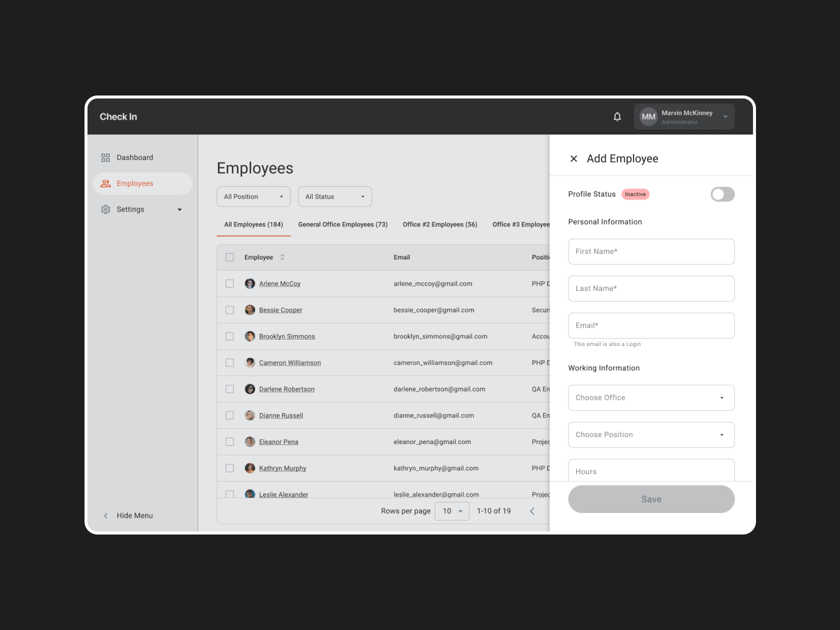840x630 pixels.
Task: Open Bessie Cooper's profile link
Action: click(x=280, y=310)
